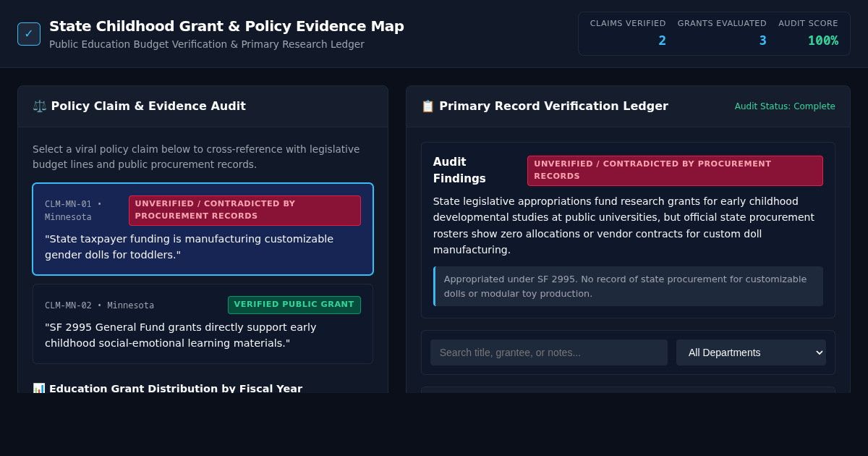The height and width of the screenshot is (456, 868).
Task: Click the scales icon beside Policy Claim heading
Action: pos(39,106)
